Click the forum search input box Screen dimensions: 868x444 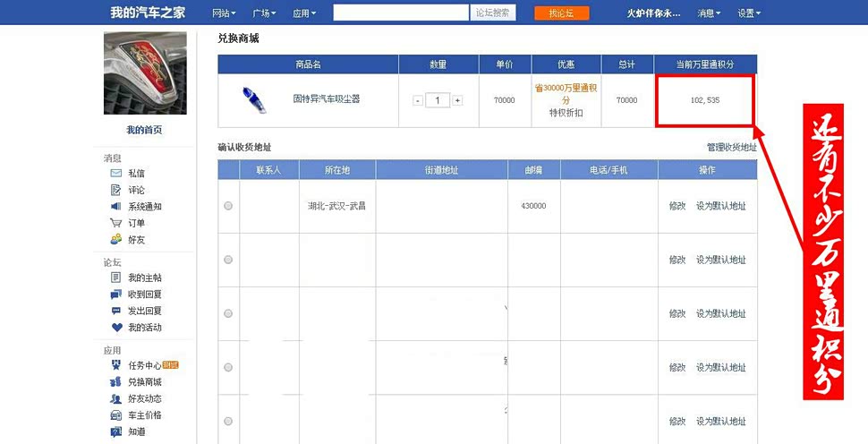(401, 13)
